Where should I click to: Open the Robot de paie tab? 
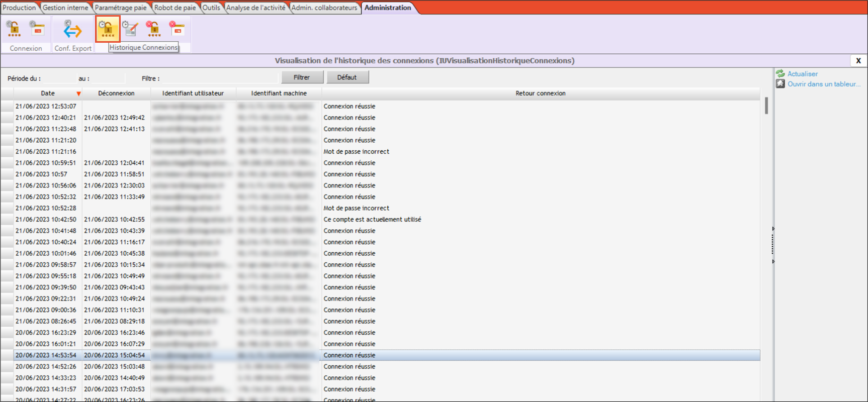click(175, 8)
